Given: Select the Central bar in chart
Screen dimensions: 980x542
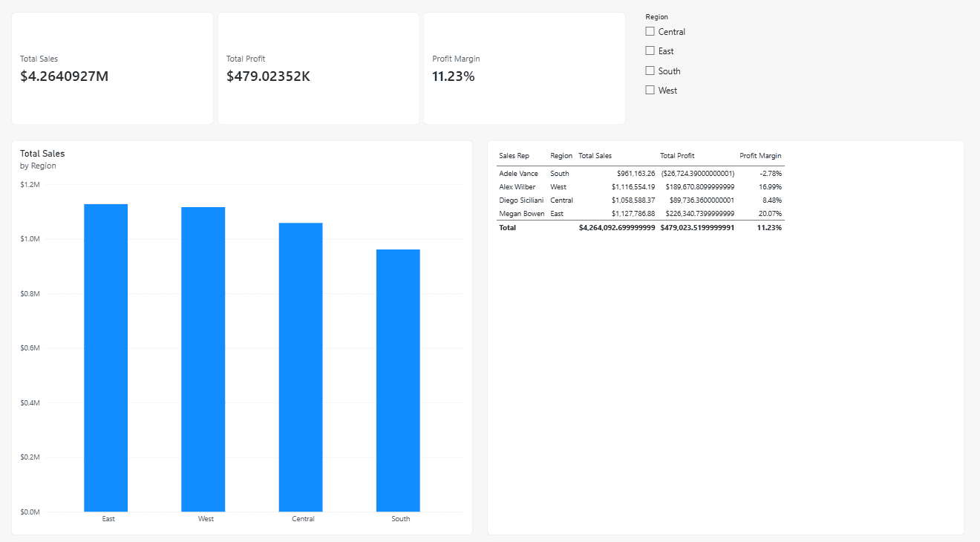Looking at the screenshot, I should tap(301, 367).
